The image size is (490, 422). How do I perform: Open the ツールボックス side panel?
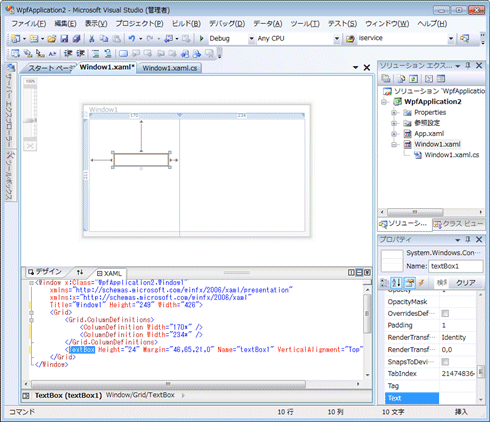click(10, 176)
